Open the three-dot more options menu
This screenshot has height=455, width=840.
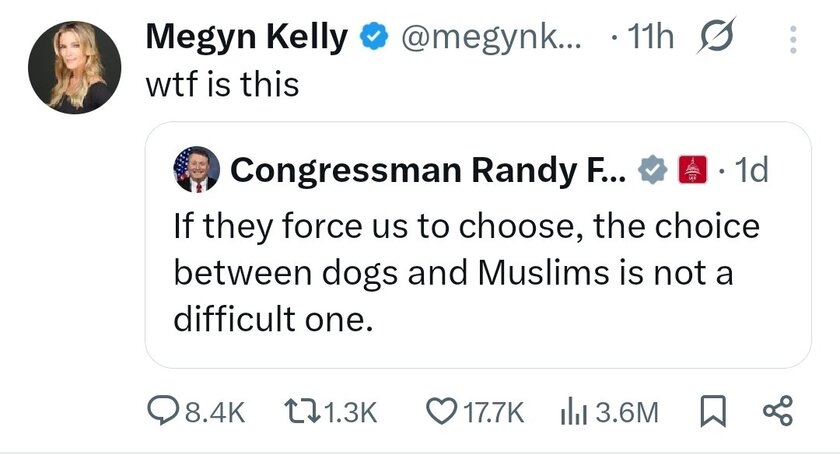pyautogui.click(x=795, y=39)
